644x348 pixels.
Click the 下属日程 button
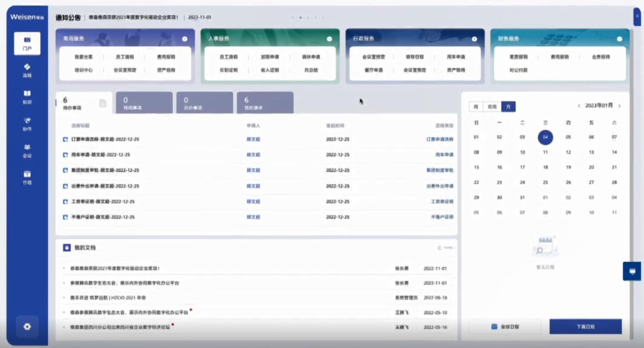coord(585,326)
